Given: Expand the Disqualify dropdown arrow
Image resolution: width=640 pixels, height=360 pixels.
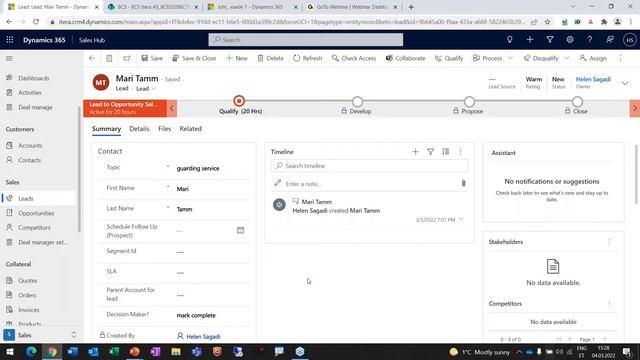Looking at the screenshot, I should pos(567,58).
